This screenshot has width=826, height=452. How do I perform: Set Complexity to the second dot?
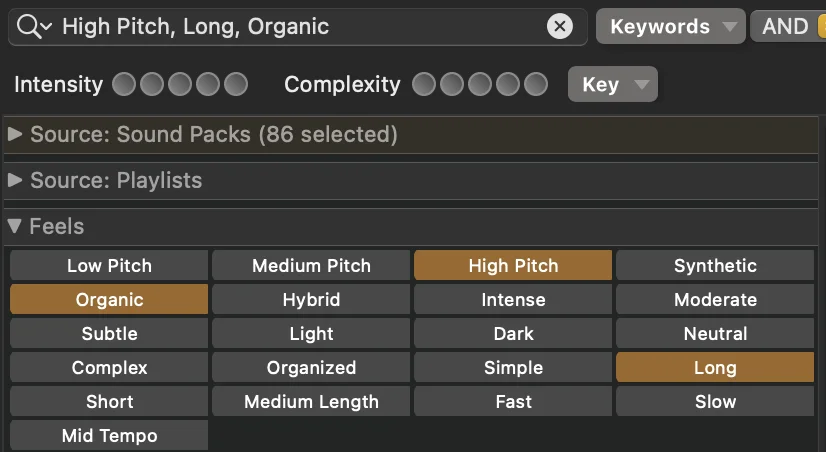point(452,84)
